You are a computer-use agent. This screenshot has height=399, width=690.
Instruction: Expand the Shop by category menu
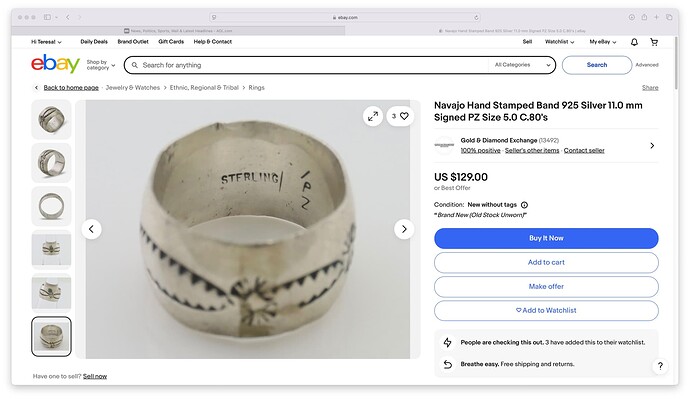[x=101, y=65]
